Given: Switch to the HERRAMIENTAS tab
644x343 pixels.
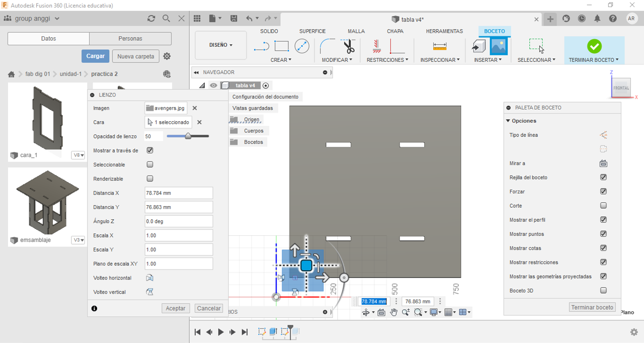Looking at the screenshot, I should tap(444, 31).
